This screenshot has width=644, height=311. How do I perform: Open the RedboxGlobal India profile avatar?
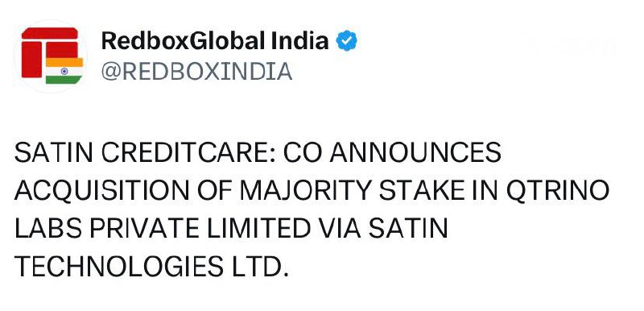tap(52, 56)
